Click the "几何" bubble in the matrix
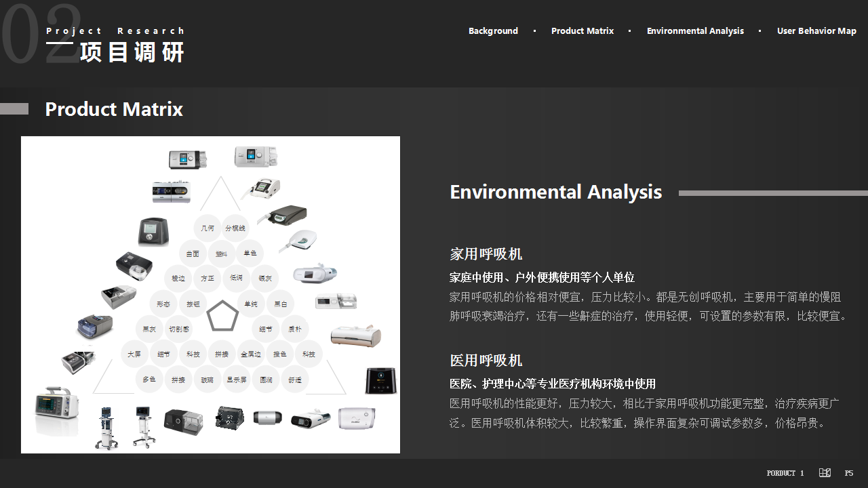Image resolution: width=868 pixels, height=488 pixels. (208, 227)
